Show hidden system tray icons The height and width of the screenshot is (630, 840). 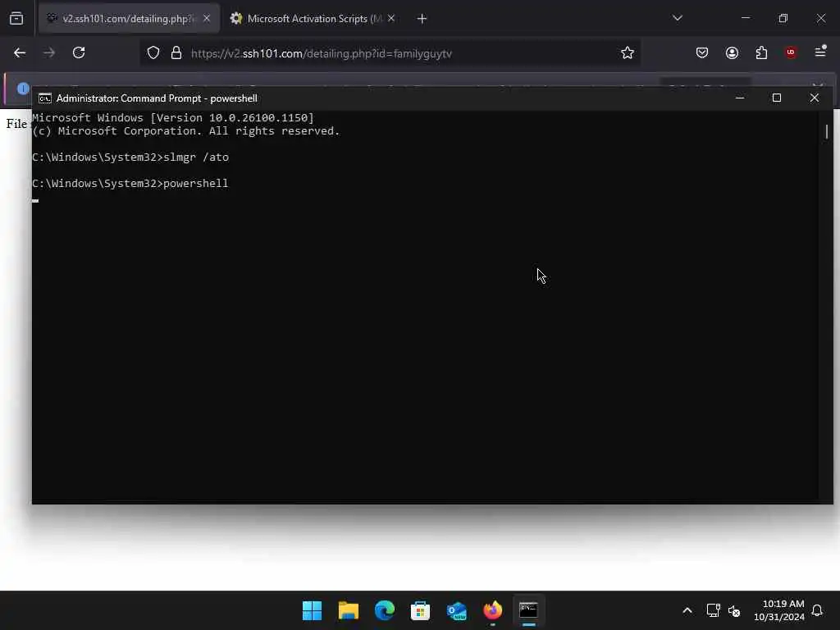click(687, 610)
